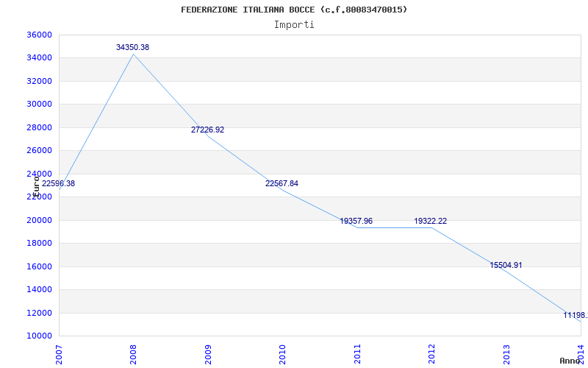Click the 36000 y-axis tick label
The image size is (588, 368).
(x=39, y=35)
